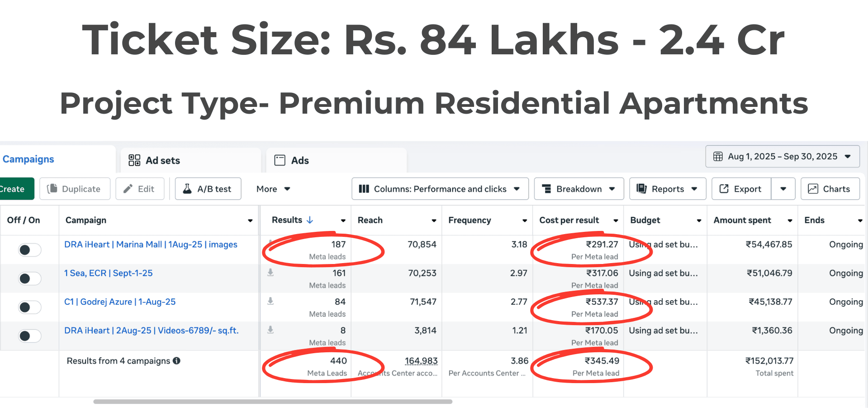The height and width of the screenshot is (408, 868).
Task: Click the info icon beside Results from 4 campaigns
Action: (x=177, y=361)
